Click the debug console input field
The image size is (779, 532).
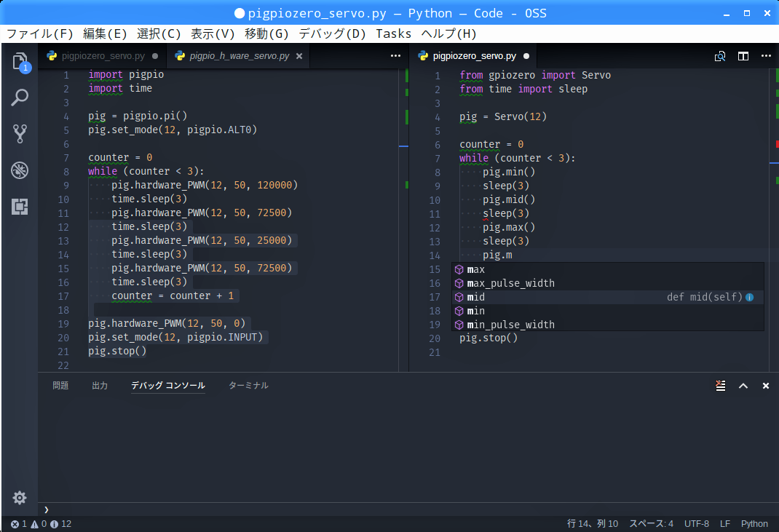pyautogui.click(x=408, y=509)
